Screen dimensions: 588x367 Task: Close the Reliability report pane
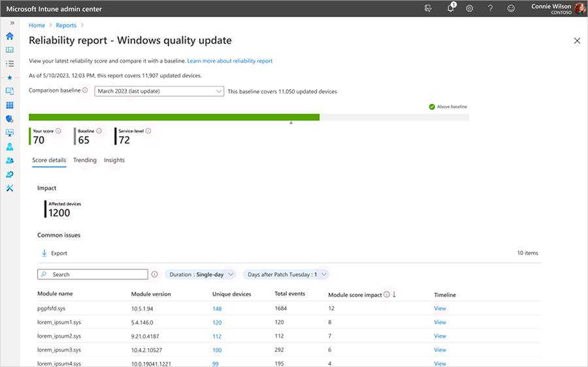[x=577, y=41]
